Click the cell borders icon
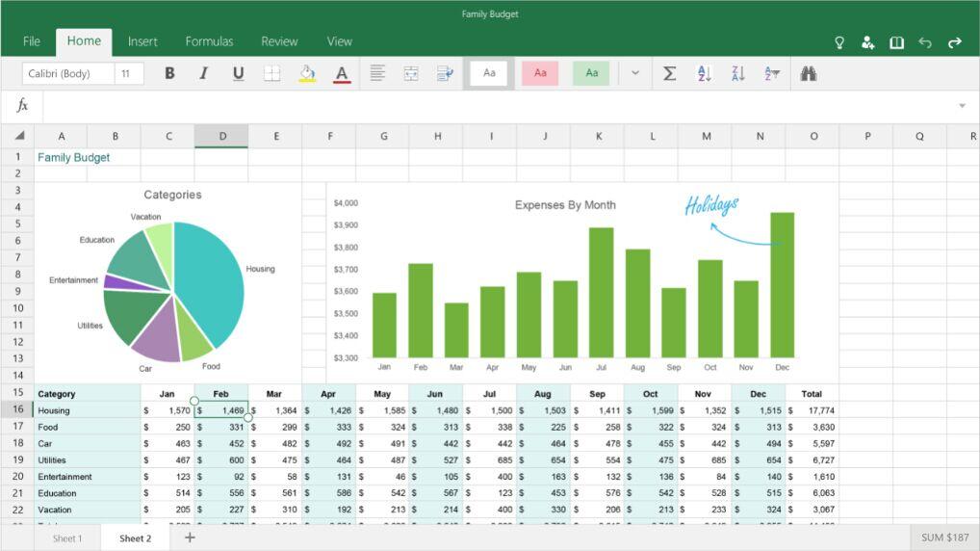This screenshot has height=551, width=980. pos(272,73)
